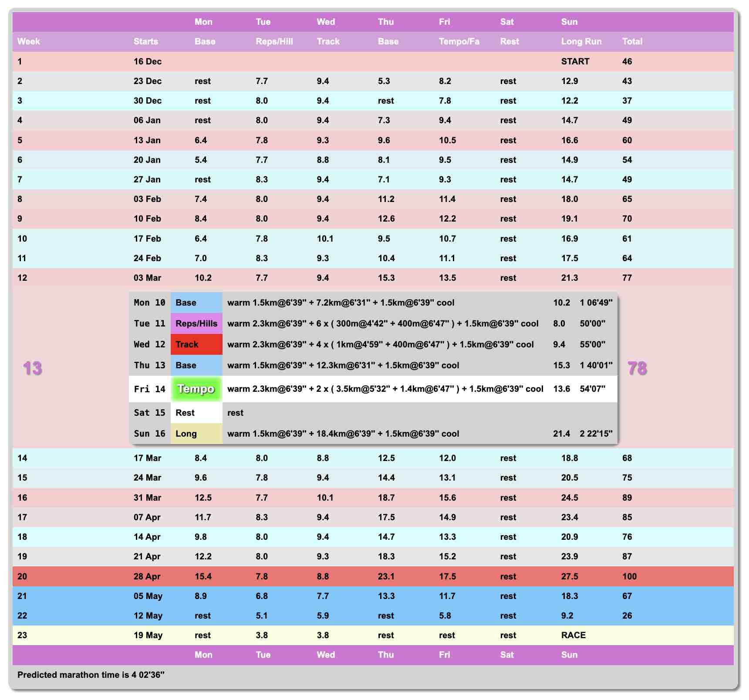This screenshot has width=749, height=700.
Task: Open week 6 starting 20 Jan
Action: tap(373, 160)
